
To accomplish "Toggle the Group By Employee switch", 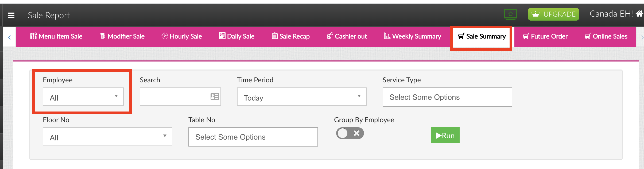I will tap(350, 133).
